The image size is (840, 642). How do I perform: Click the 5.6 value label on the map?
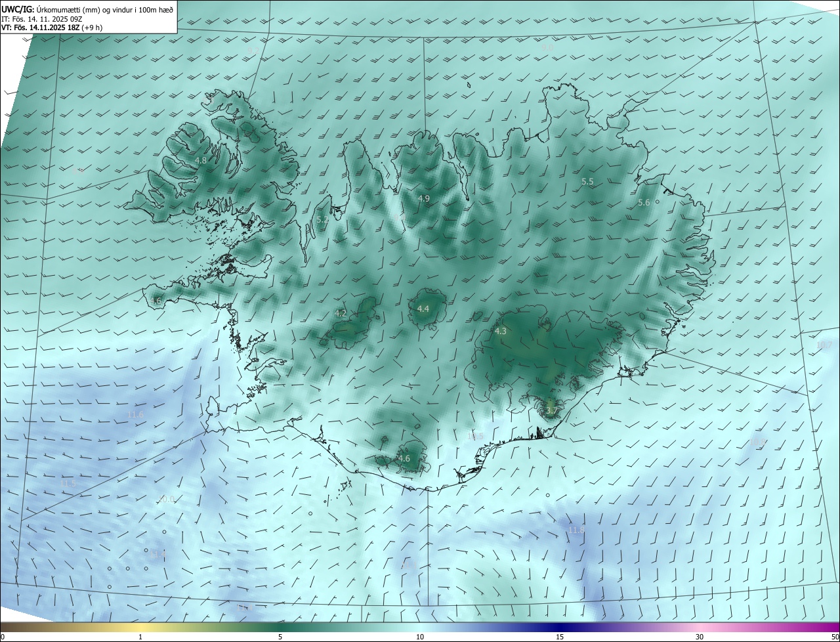pyautogui.click(x=644, y=203)
